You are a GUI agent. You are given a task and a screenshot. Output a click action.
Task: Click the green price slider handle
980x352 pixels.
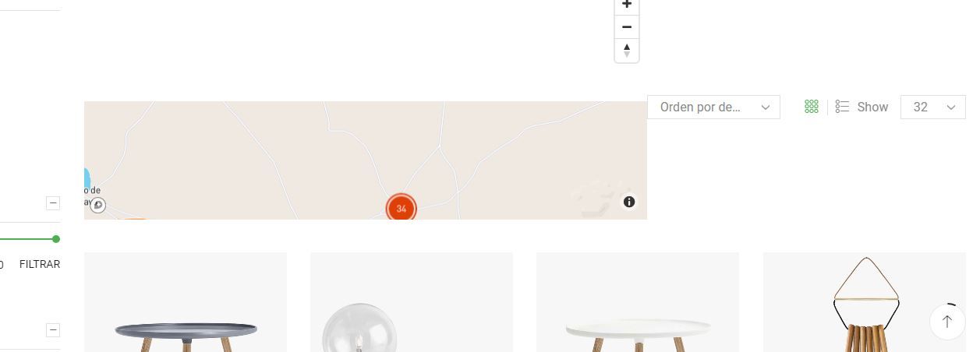(x=56, y=239)
